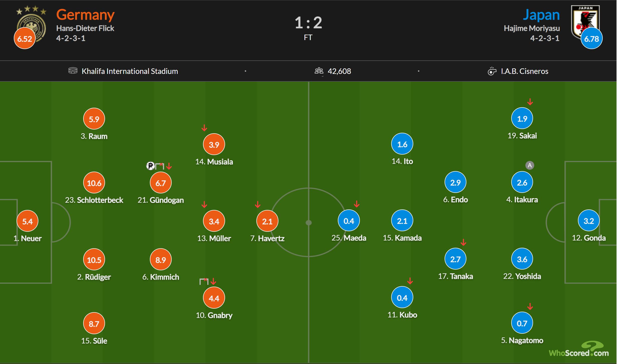617x364 pixels.
Task: Select Schlotterbeck's 10.6 rating circle
Action: pos(94,183)
